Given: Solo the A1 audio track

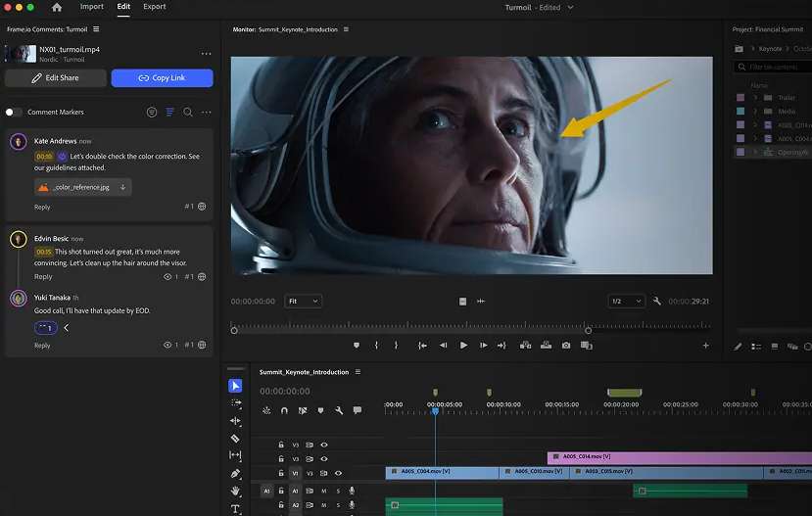Looking at the screenshot, I should [x=338, y=491].
